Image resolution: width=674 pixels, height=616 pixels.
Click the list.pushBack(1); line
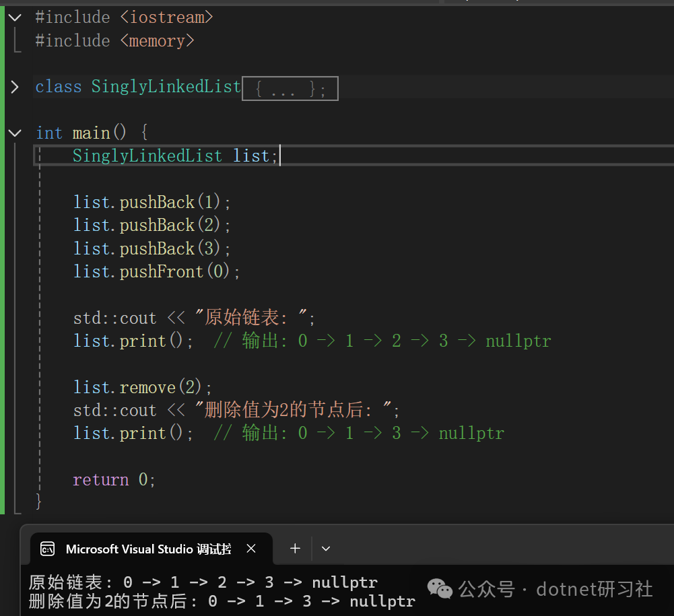click(x=151, y=202)
